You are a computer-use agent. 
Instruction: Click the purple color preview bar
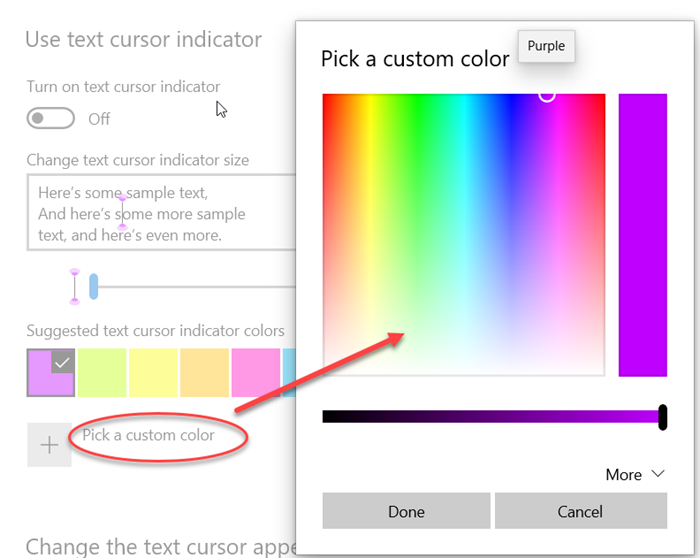(x=642, y=235)
